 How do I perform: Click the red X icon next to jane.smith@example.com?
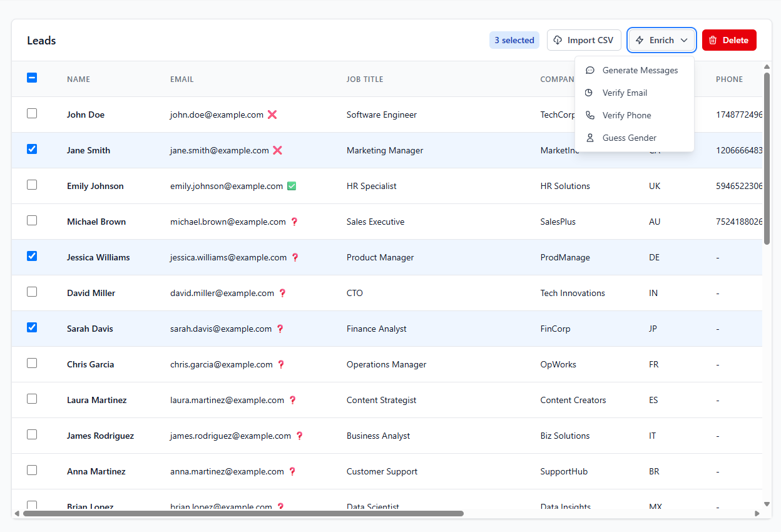278,150
